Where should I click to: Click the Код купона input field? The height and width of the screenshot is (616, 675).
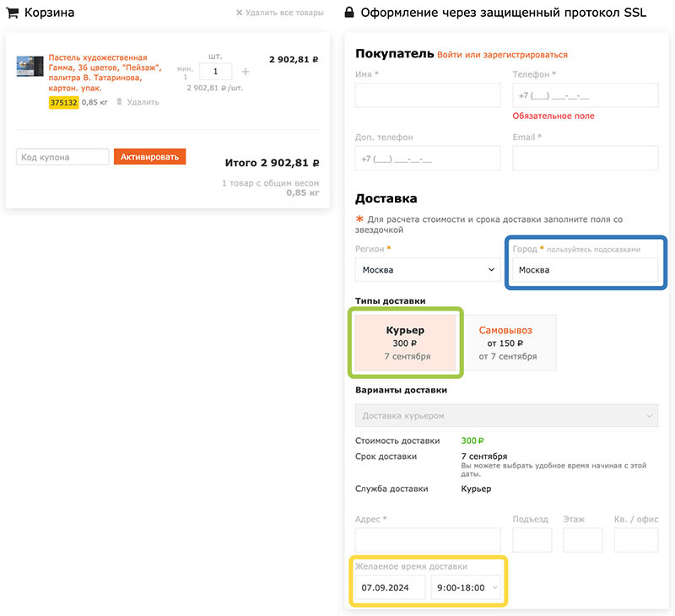click(62, 157)
